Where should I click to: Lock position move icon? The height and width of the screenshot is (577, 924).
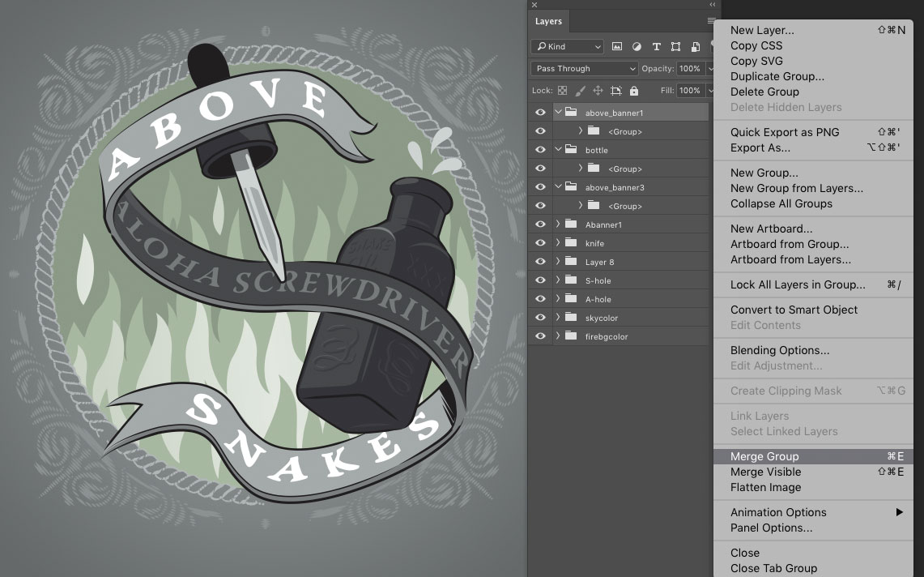click(598, 90)
